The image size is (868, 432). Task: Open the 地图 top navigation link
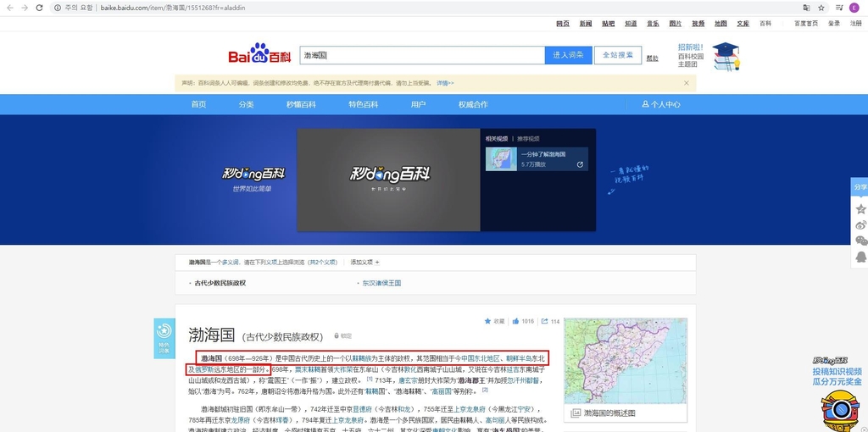(721, 23)
